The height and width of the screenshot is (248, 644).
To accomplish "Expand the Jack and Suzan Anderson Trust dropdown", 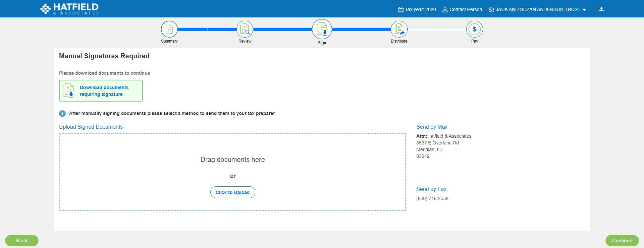I will tap(538, 9).
